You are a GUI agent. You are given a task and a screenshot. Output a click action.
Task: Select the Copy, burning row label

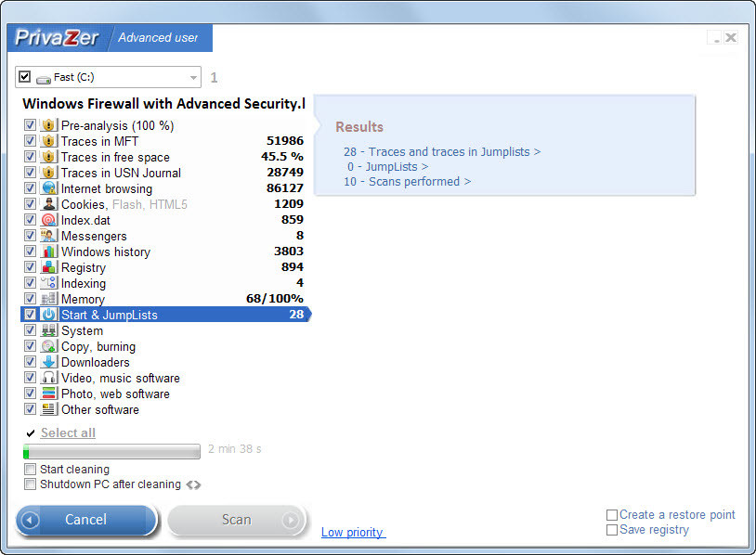click(x=98, y=347)
